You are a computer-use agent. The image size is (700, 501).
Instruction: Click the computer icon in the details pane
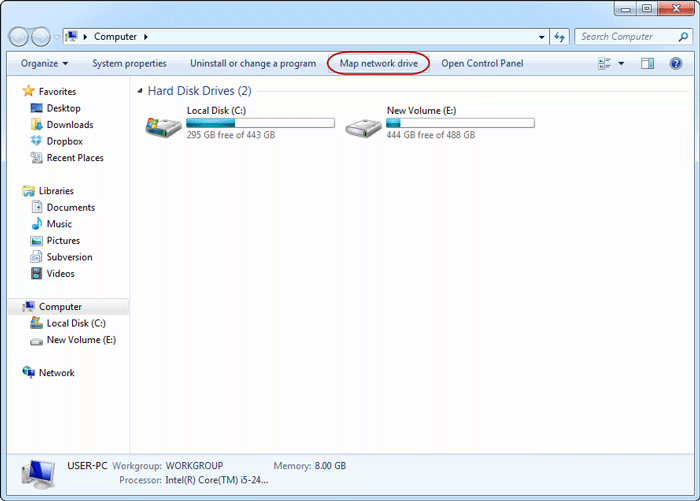(39, 475)
